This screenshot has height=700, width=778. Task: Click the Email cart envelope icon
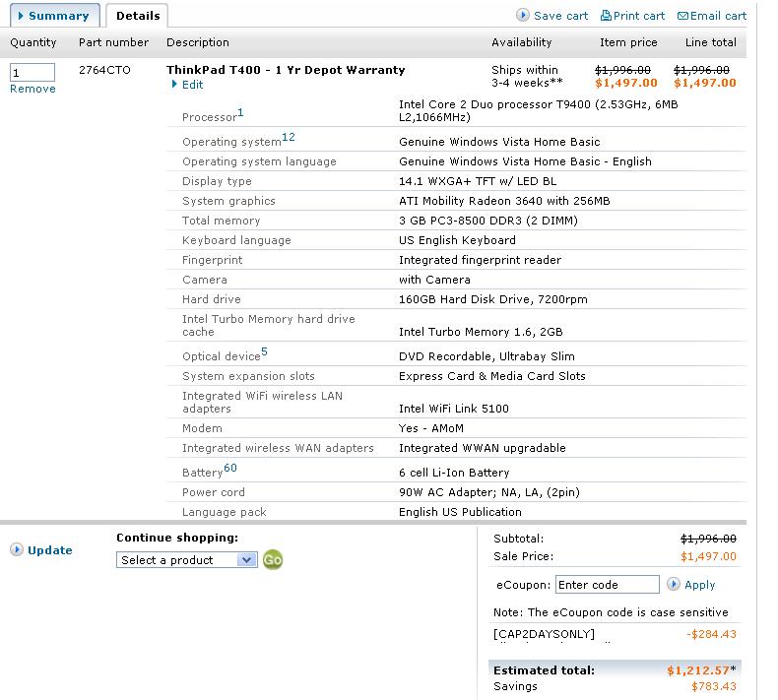(683, 16)
